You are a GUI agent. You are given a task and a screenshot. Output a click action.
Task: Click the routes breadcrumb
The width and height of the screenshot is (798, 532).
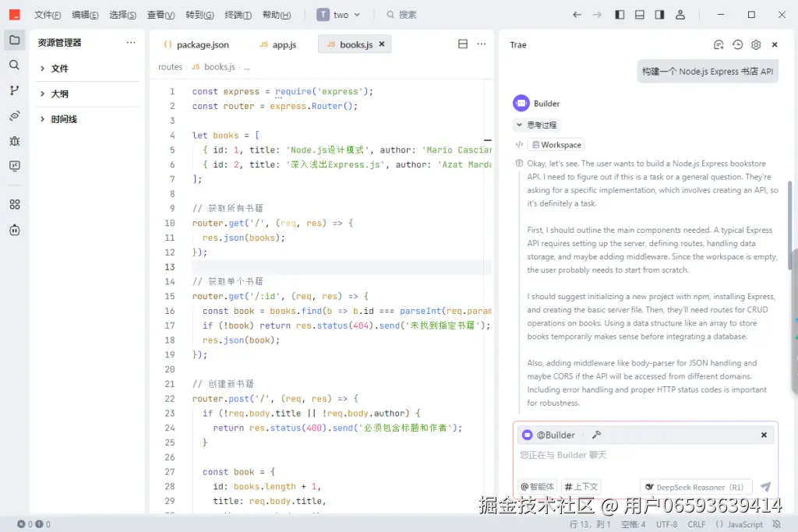click(x=170, y=67)
